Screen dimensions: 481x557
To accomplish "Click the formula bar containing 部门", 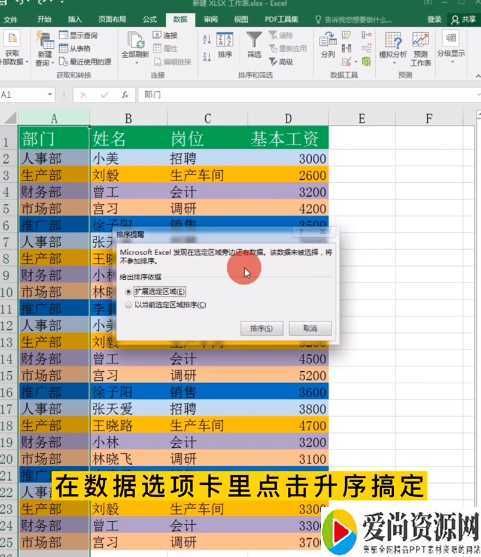I will (307, 95).
